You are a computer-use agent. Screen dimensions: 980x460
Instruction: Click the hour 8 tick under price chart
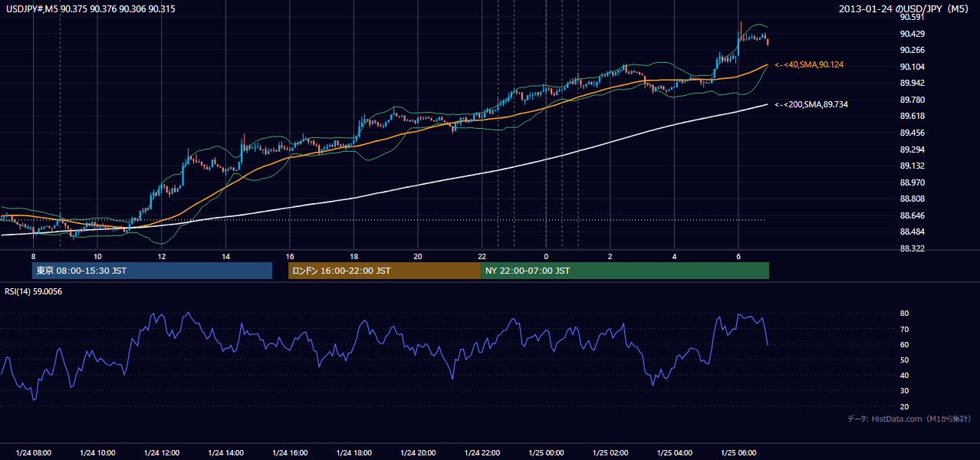pos(34,256)
